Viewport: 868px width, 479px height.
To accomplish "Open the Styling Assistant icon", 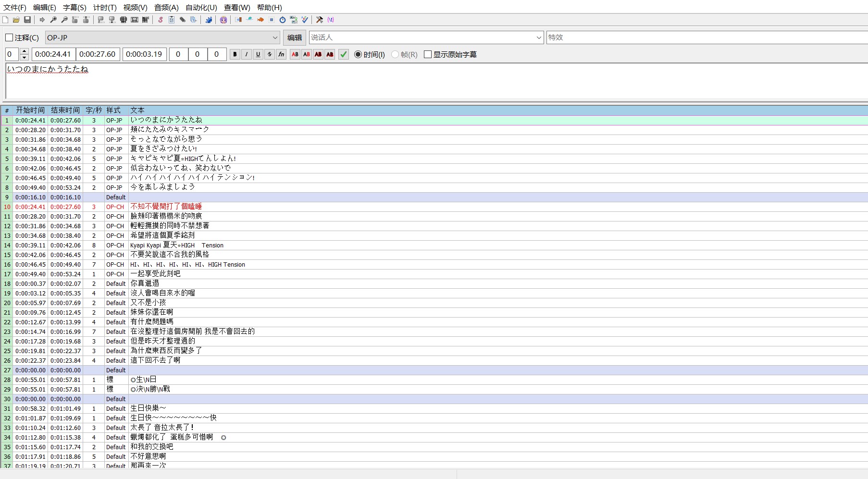I will (249, 20).
